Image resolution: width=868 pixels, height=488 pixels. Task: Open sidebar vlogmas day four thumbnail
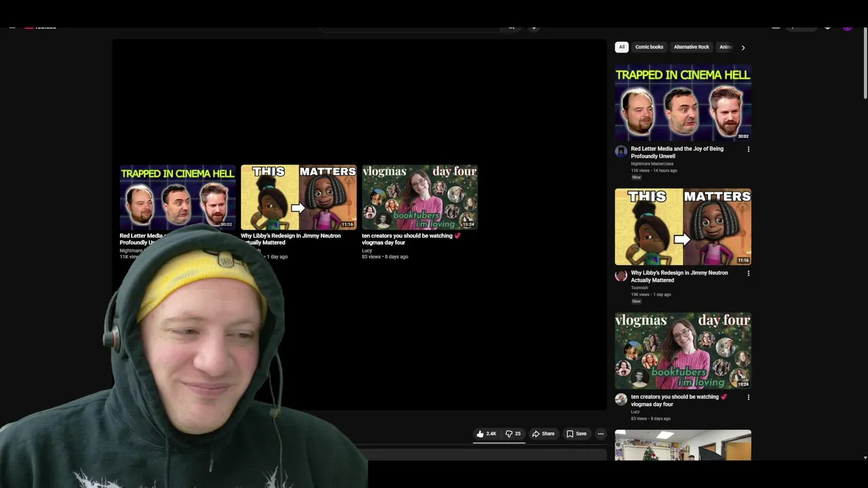(x=683, y=350)
